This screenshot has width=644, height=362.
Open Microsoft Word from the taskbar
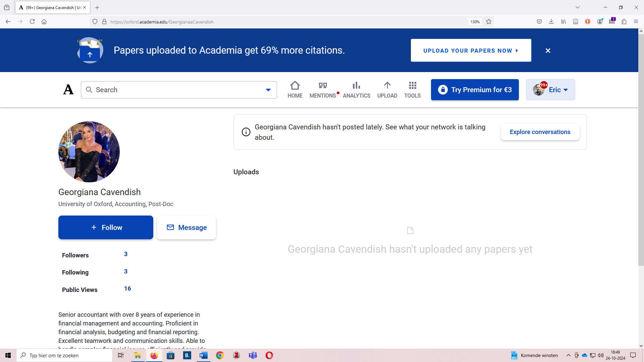tap(203, 355)
